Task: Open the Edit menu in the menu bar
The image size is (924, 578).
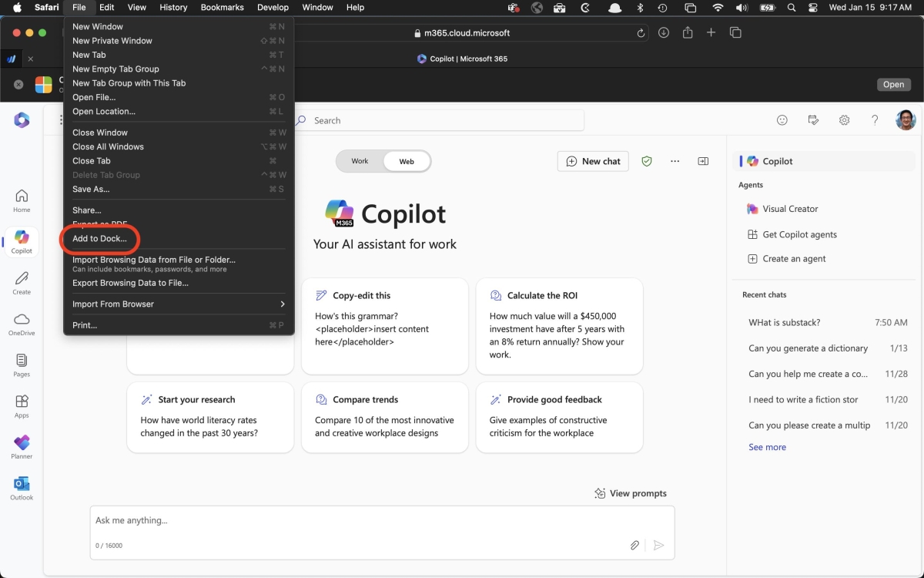Action: tap(106, 8)
